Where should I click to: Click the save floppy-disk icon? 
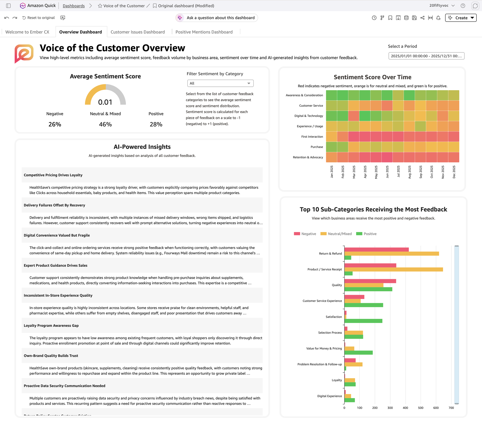pyautogui.click(x=414, y=18)
